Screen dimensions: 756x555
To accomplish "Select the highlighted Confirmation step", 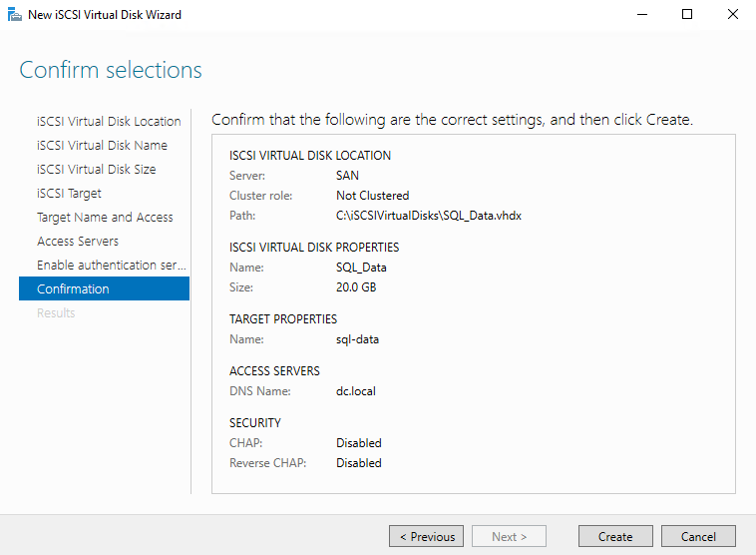I will (x=73, y=288).
